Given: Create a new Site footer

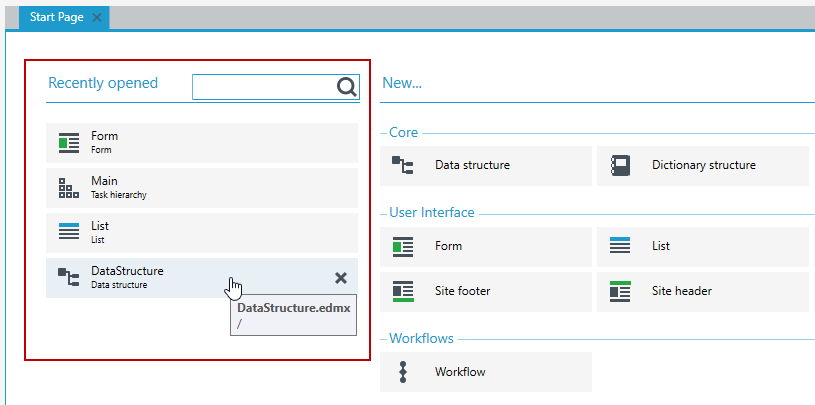Looking at the screenshot, I should coord(486,292).
